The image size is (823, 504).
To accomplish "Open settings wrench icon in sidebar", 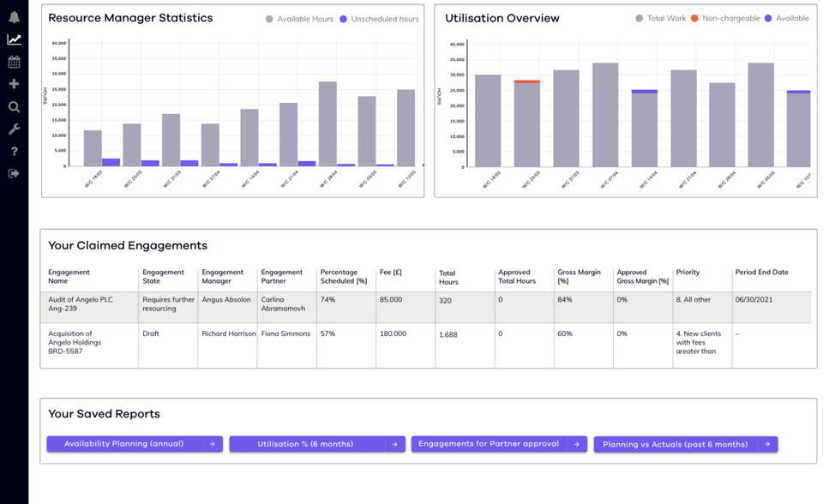I will (x=14, y=129).
